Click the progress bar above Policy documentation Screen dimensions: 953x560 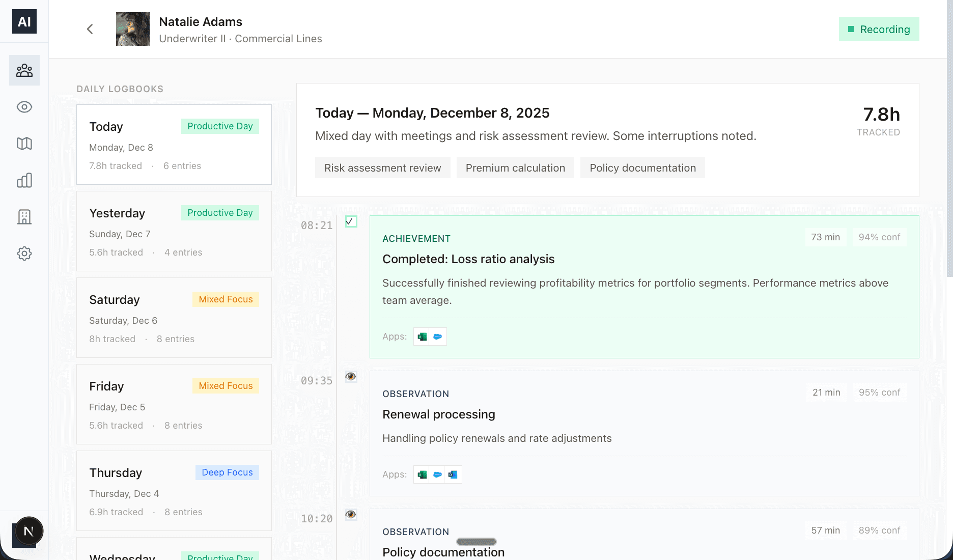476,542
